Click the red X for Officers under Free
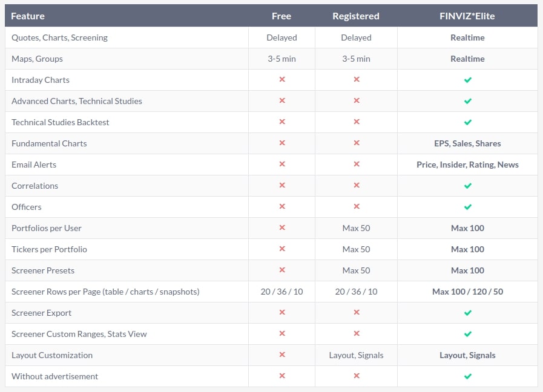 click(x=281, y=207)
